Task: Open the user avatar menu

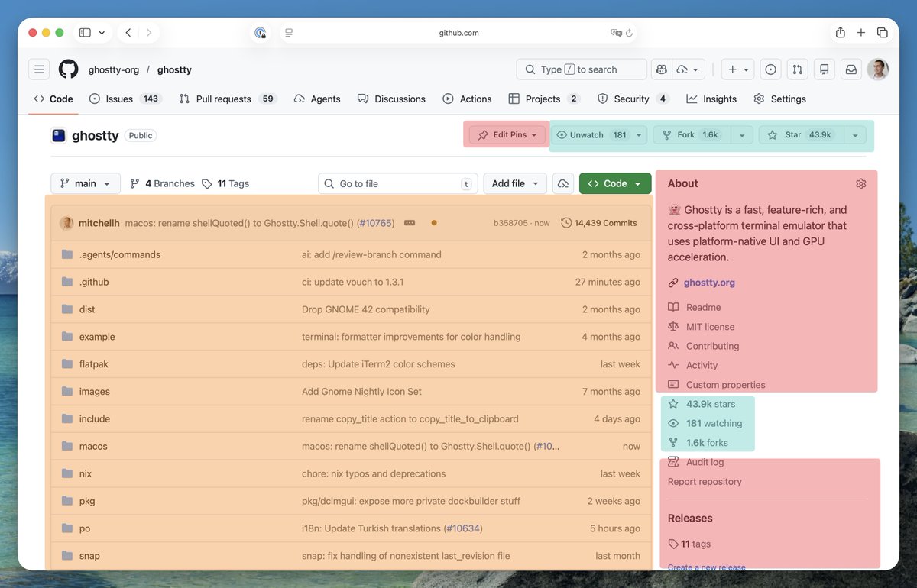Action: (x=878, y=69)
